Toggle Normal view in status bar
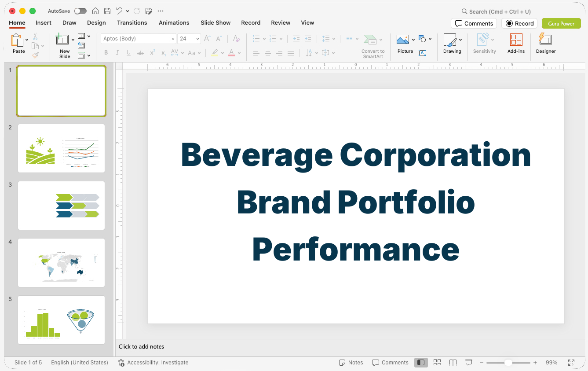 click(421, 363)
